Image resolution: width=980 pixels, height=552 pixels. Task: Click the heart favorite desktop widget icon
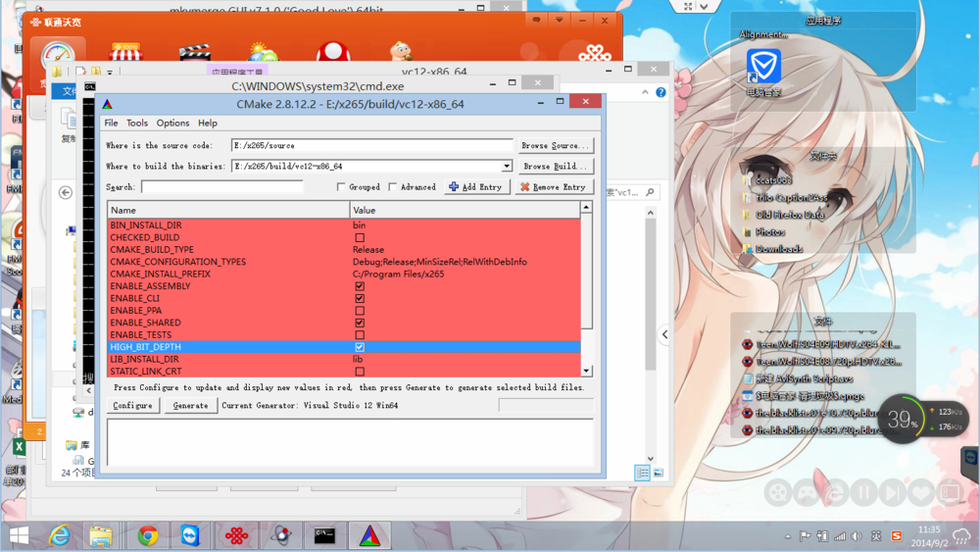[921, 494]
